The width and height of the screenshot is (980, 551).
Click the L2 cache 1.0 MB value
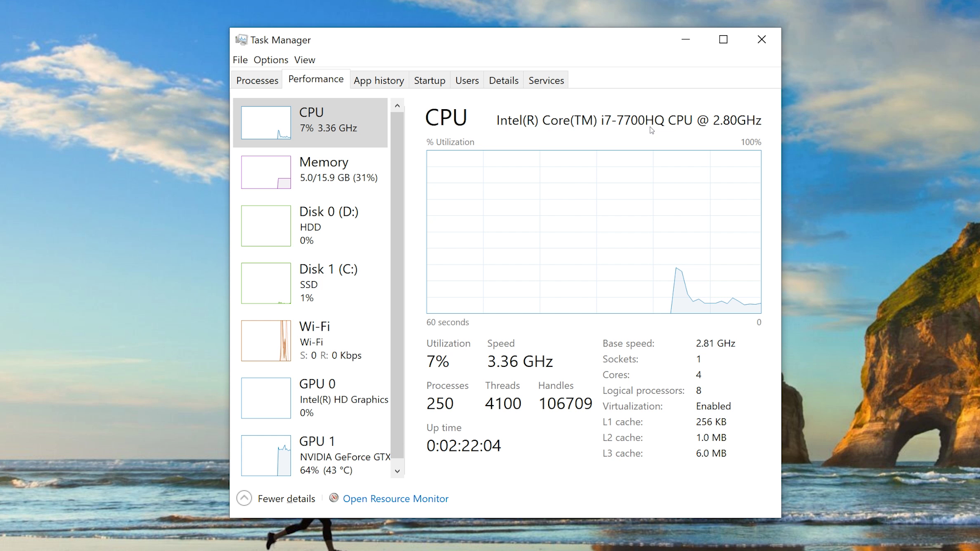pos(711,438)
